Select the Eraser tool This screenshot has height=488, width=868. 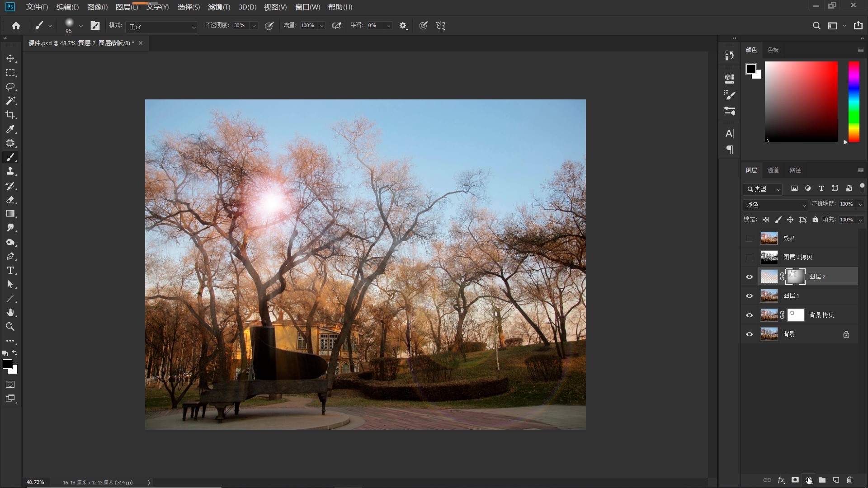click(10, 200)
